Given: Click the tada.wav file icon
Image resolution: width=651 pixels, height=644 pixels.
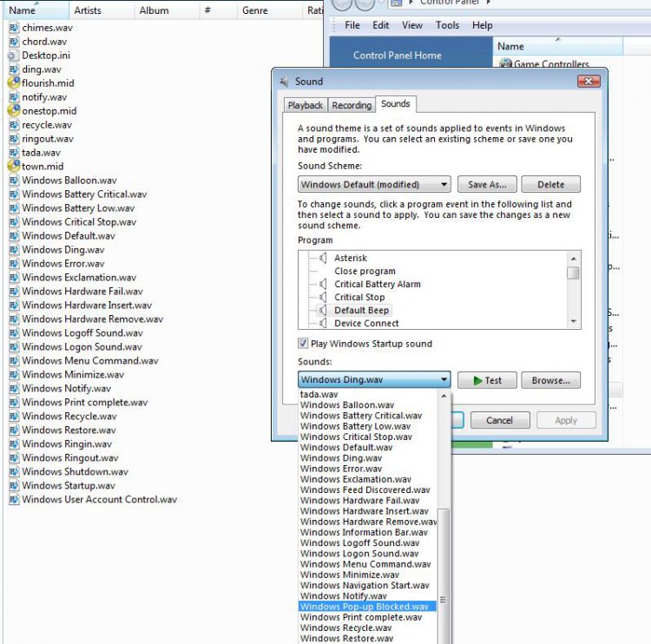Looking at the screenshot, I should tap(14, 153).
